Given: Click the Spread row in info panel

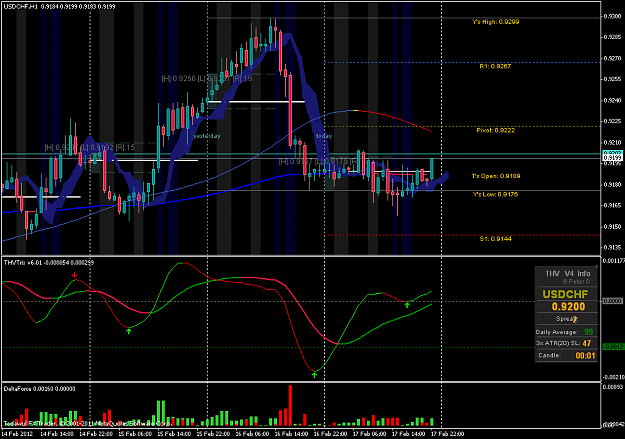Looking at the screenshot, I should [566, 319].
